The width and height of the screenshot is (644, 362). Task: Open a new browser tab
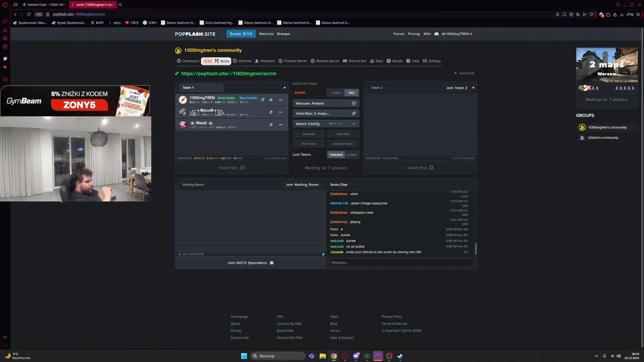[120, 5]
